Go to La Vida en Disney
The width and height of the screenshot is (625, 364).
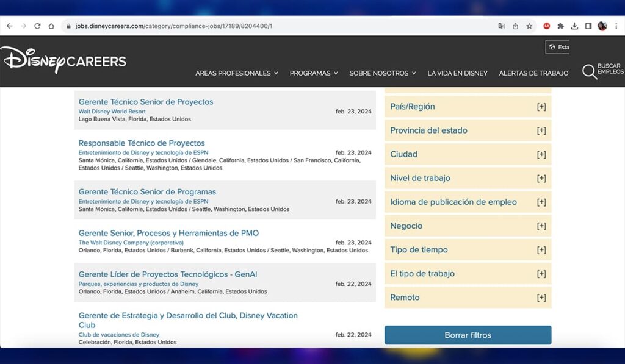pos(457,73)
